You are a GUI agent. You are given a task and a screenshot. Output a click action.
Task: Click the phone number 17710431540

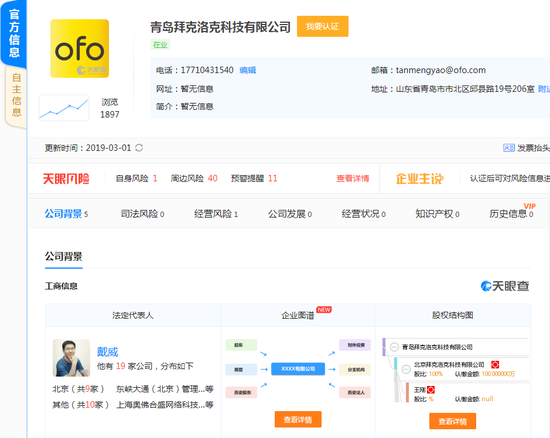click(207, 70)
